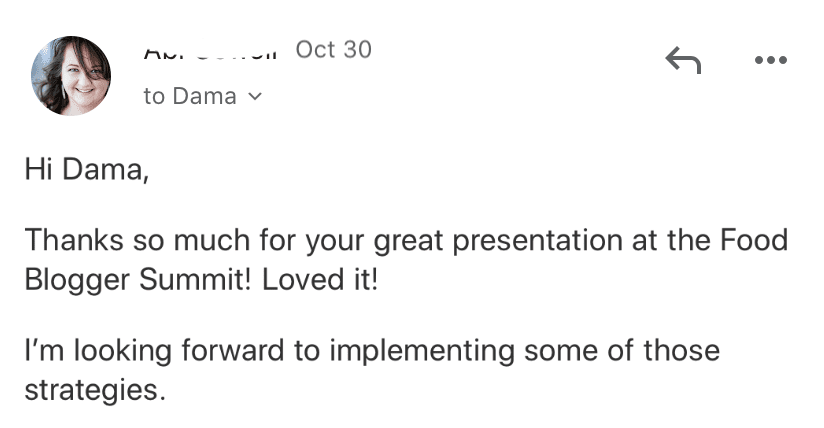Click the word "Food" ending the first line
Screen dimensions: 824x428
coord(754,240)
